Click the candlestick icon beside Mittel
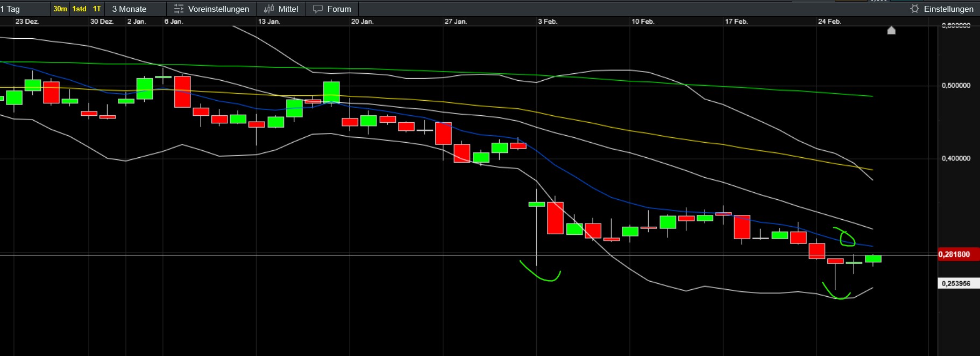980x356 pixels. coord(269,9)
